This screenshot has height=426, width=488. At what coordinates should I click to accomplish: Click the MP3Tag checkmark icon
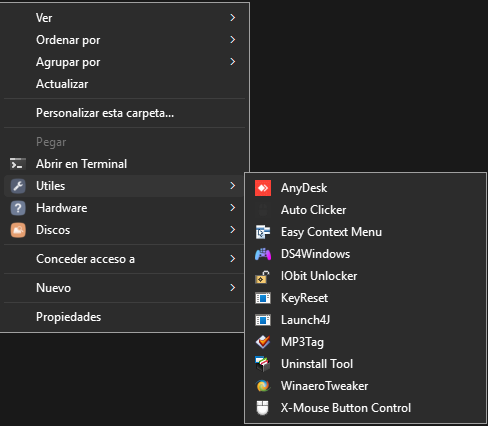(263, 342)
